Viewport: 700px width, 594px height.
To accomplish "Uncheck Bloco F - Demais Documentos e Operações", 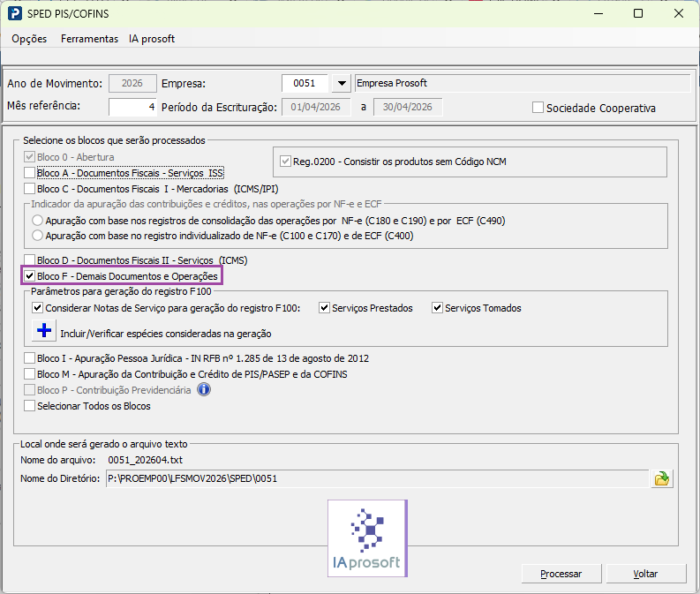I will click(30, 276).
